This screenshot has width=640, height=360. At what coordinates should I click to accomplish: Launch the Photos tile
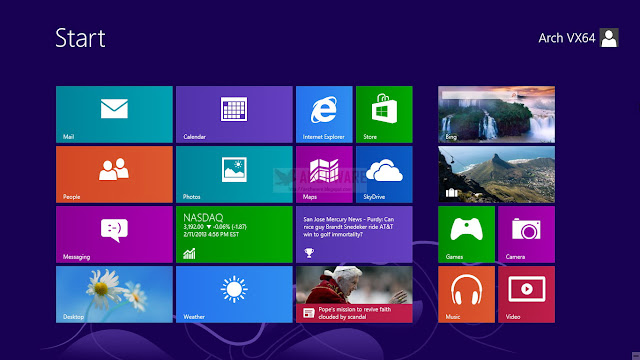(234, 174)
